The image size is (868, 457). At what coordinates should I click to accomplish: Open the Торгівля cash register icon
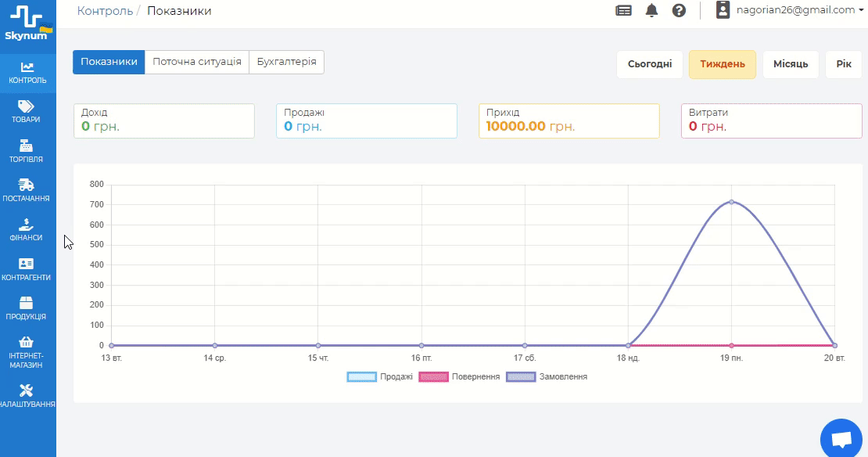click(x=26, y=146)
